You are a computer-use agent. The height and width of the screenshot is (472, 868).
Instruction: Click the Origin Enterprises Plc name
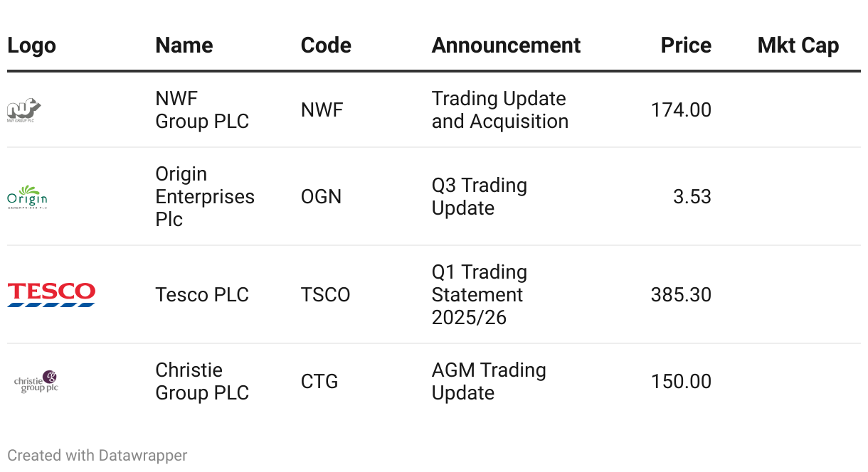(x=205, y=197)
